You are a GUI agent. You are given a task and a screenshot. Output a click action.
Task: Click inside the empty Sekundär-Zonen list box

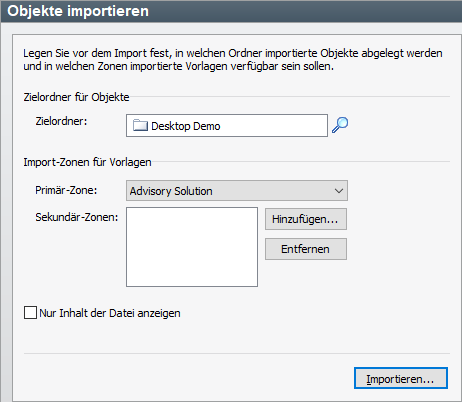tap(192, 247)
